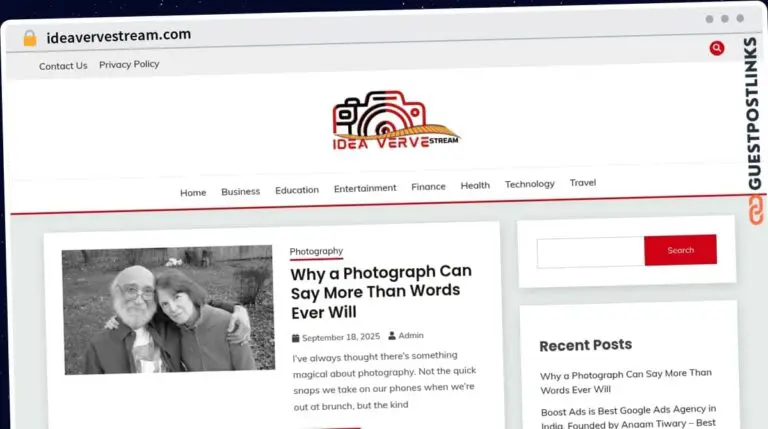Click the red Search button in sidebar
Viewport: 768px width, 429px height.
click(x=680, y=250)
